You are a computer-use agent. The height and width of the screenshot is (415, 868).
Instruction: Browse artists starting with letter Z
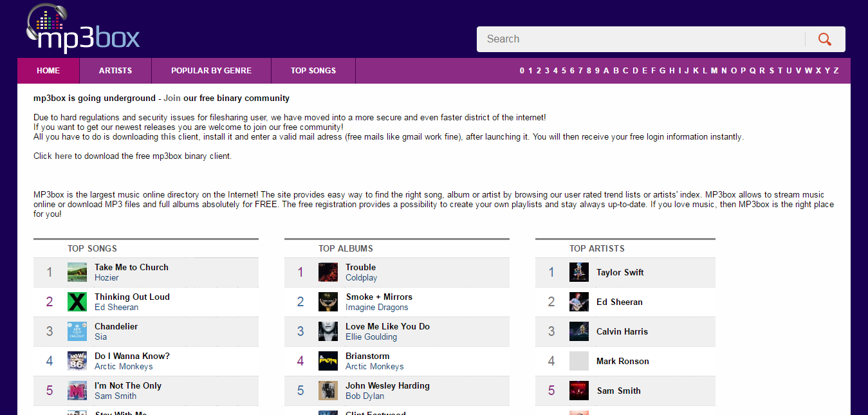pos(836,71)
